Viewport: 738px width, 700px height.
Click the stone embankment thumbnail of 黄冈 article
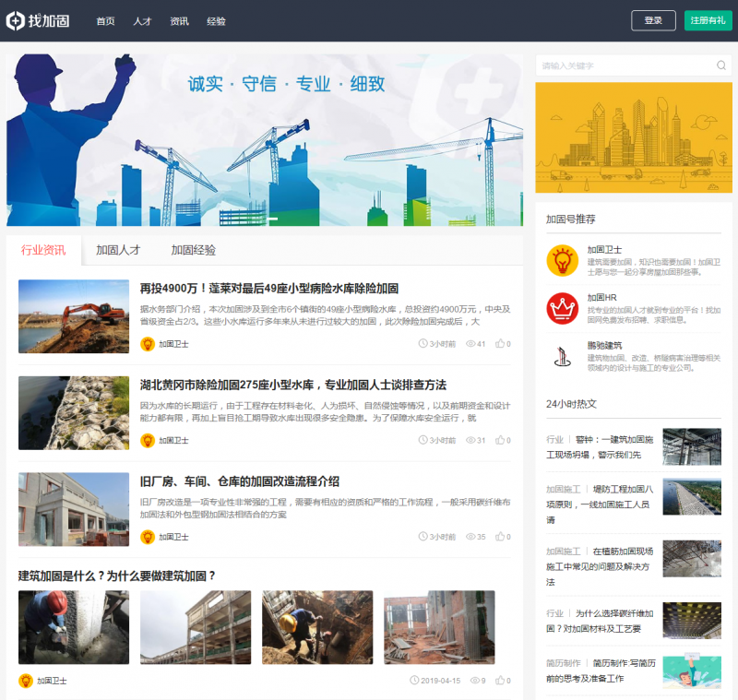tap(74, 412)
